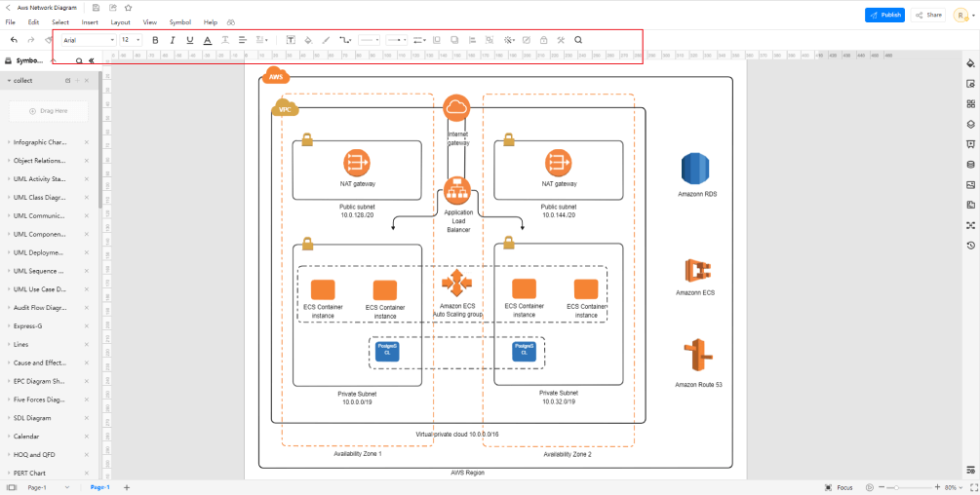Select the line color pen tool
Viewport: 980px width, 495px height.
(326, 40)
